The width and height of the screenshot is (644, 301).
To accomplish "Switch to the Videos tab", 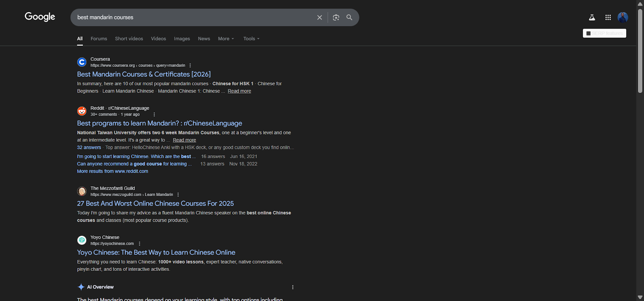I will click(158, 39).
